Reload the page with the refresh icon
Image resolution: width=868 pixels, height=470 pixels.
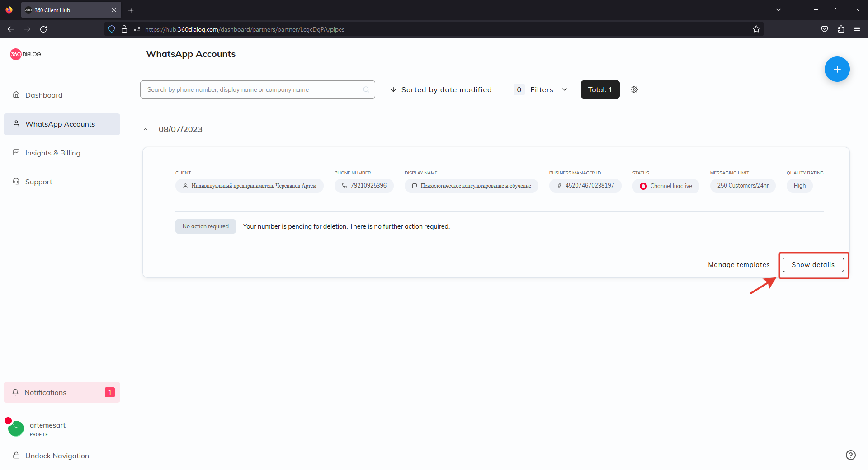(43, 29)
